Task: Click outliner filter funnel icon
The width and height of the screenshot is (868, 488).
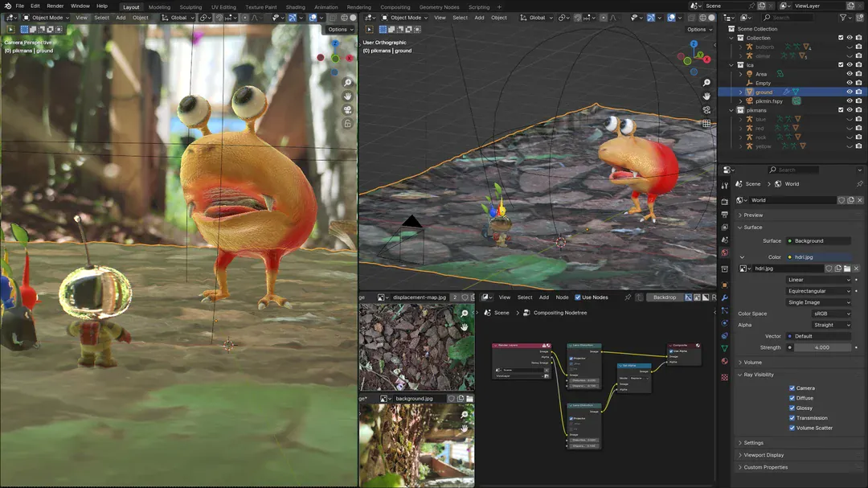Action: click(x=843, y=18)
